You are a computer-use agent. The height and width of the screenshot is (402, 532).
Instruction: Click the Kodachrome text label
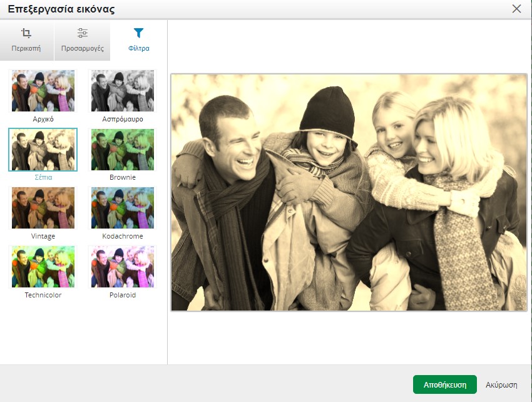click(x=123, y=236)
